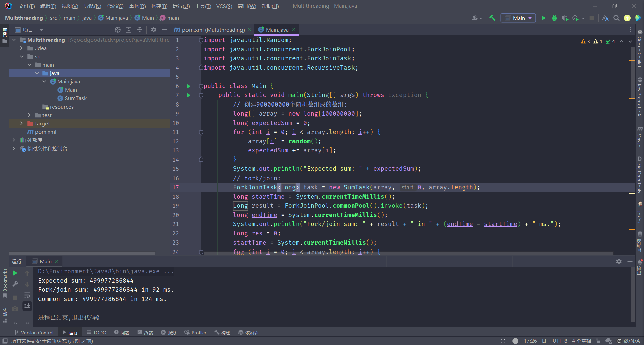
Task: Open the Version Control tool window
Action: [34, 332]
